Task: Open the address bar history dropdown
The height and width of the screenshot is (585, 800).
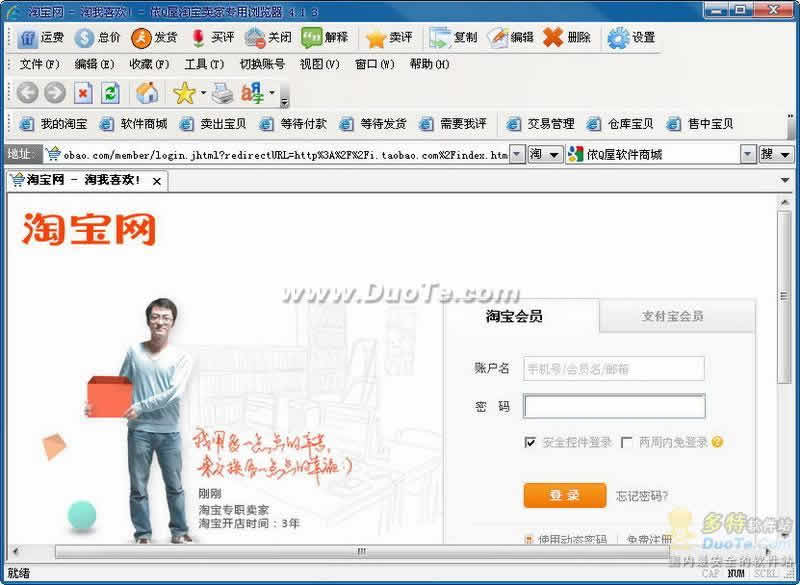Action: click(x=517, y=154)
